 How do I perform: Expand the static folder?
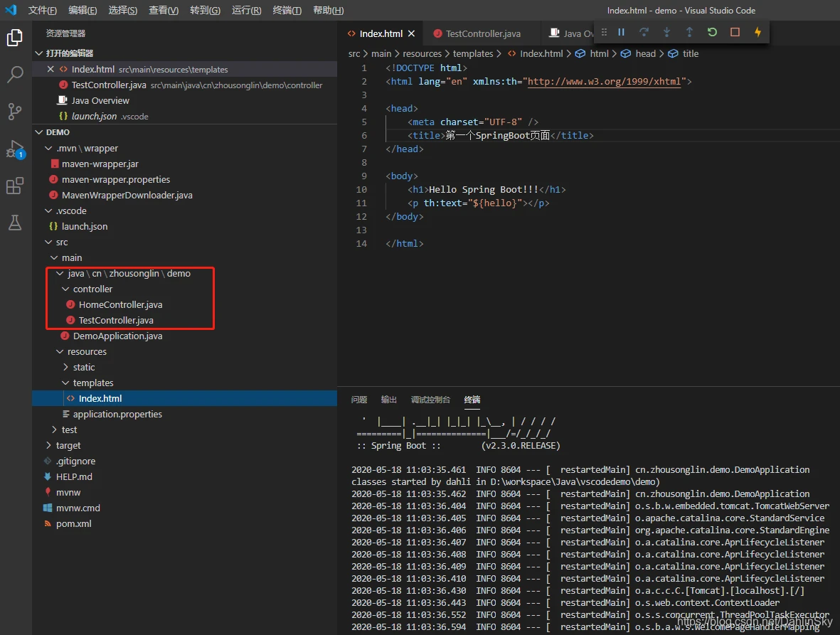point(66,368)
